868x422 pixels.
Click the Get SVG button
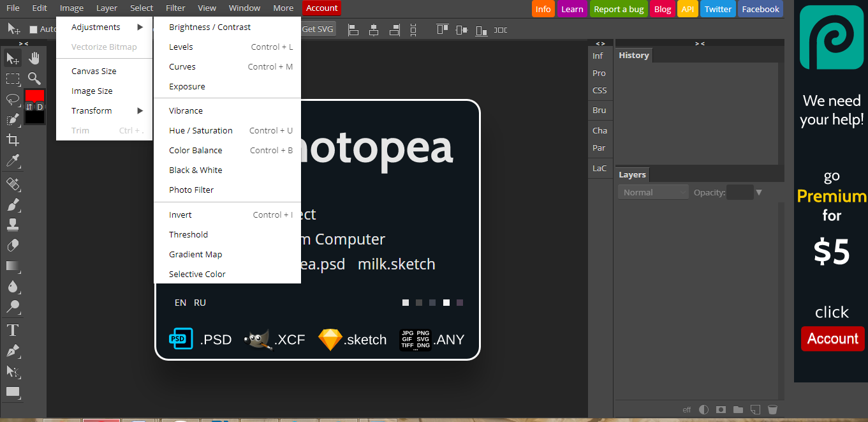coord(318,29)
